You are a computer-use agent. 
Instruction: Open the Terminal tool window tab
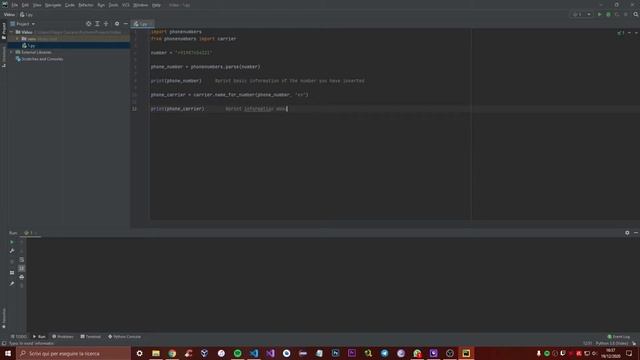(x=91, y=337)
